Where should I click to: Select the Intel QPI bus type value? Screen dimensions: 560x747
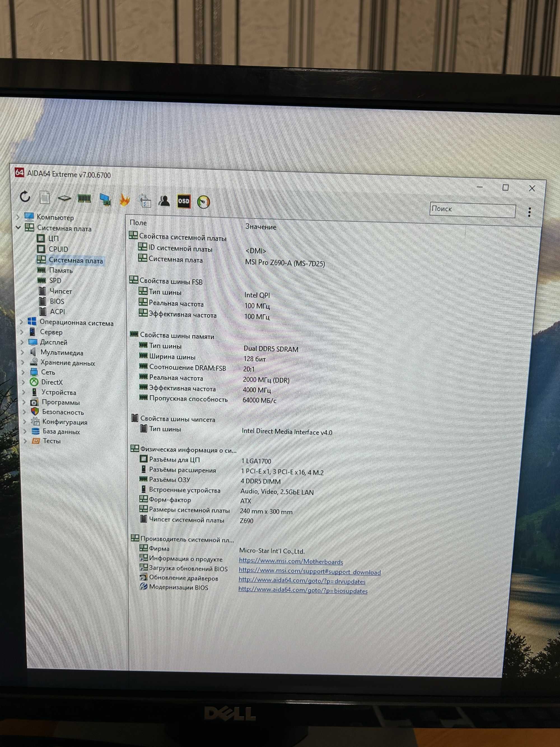coord(257,295)
